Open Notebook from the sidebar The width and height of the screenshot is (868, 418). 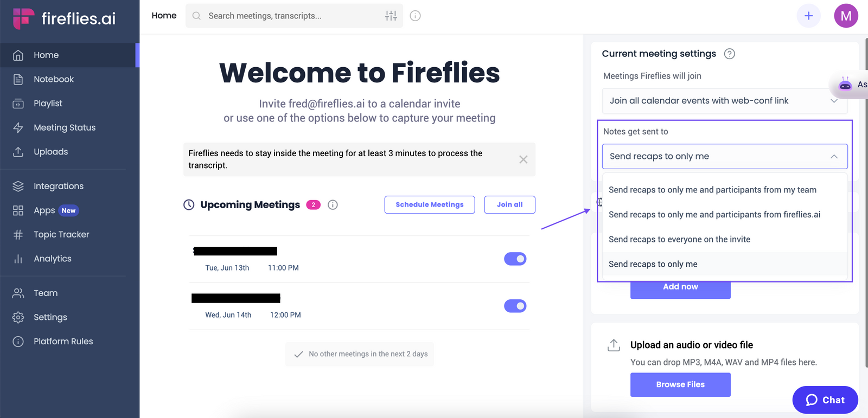tap(54, 79)
